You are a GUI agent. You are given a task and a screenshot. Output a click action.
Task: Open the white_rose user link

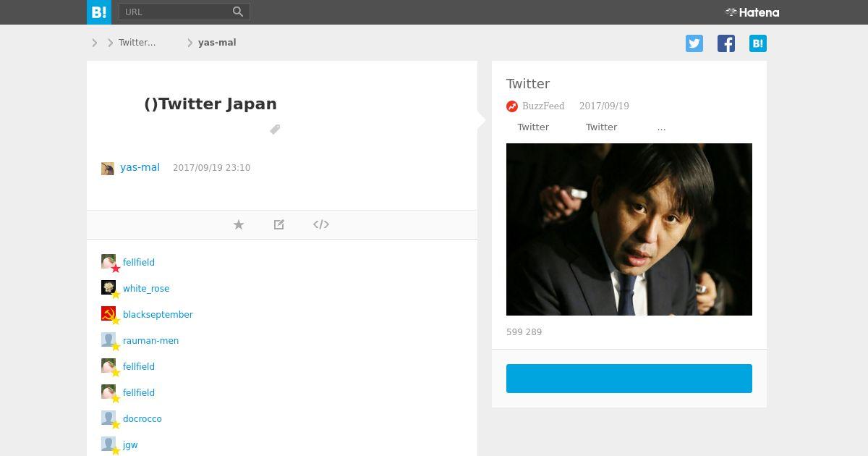tap(146, 289)
